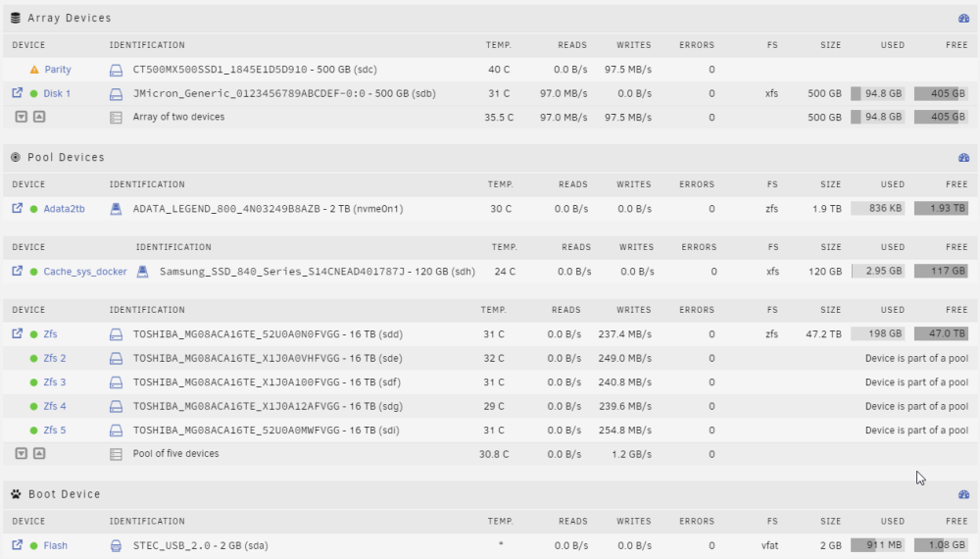Open the Zfs pool device link
The width and height of the screenshot is (980, 559).
point(50,333)
